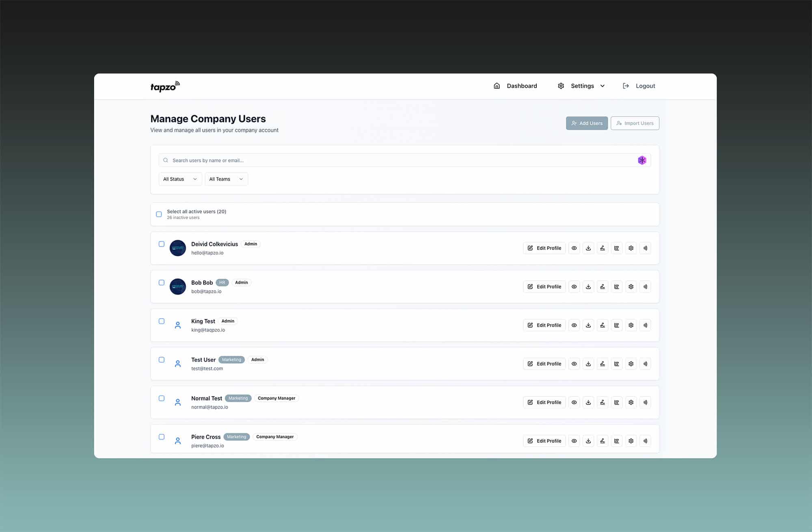Click the purple AI icon in the search bar

(642, 160)
